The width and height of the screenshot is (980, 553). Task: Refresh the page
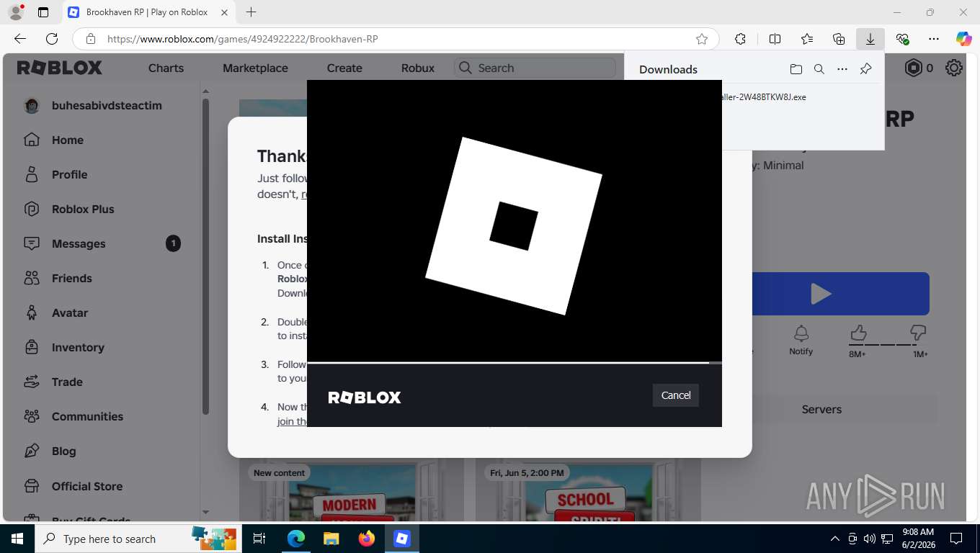pyautogui.click(x=52, y=39)
